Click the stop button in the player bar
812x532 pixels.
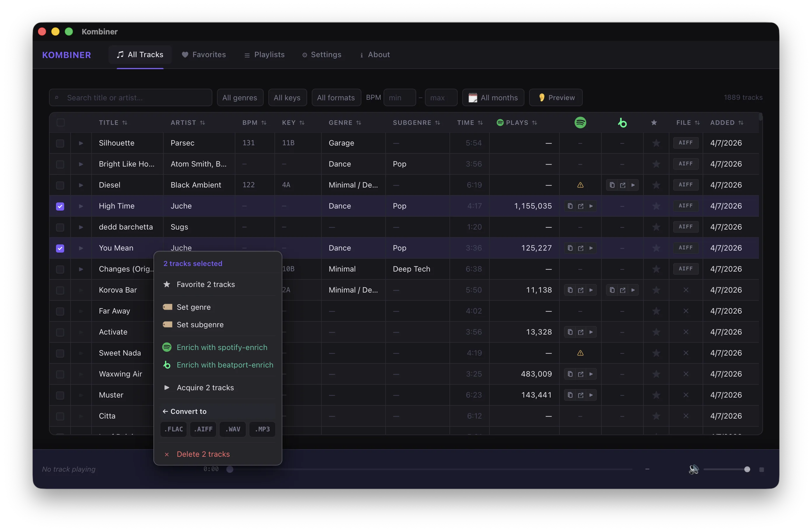pos(761,470)
